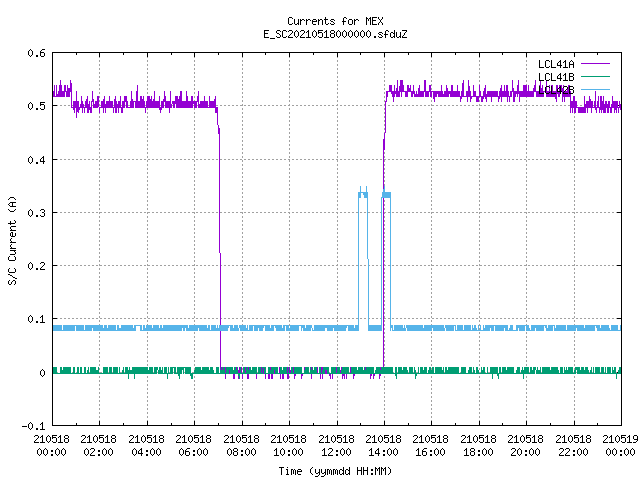
Task: Click the 06:00 time tick label
Action: [194, 452]
